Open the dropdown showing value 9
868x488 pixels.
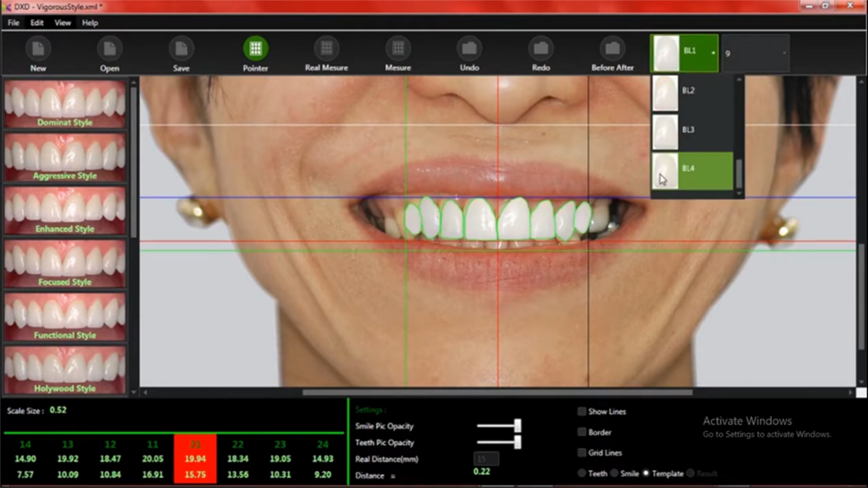755,53
